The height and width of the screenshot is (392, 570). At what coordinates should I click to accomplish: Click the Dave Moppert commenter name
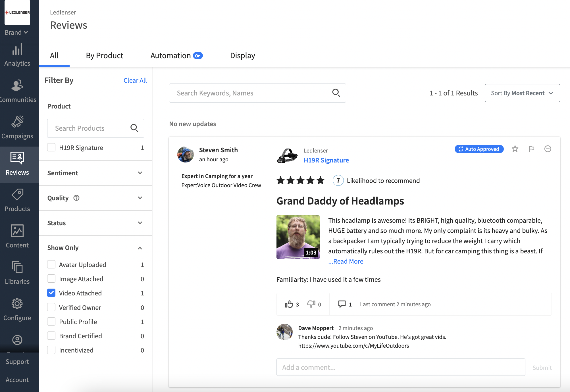coord(316,328)
